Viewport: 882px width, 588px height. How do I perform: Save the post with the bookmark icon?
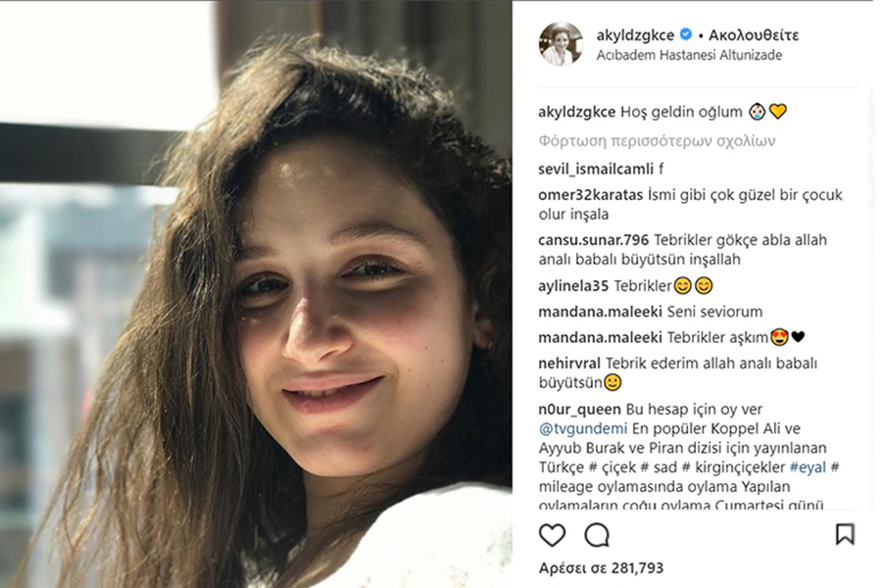(845, 534)
